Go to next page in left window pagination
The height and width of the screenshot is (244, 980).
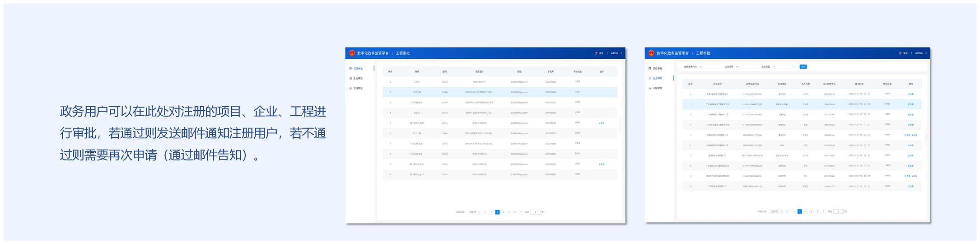point(521,212)
